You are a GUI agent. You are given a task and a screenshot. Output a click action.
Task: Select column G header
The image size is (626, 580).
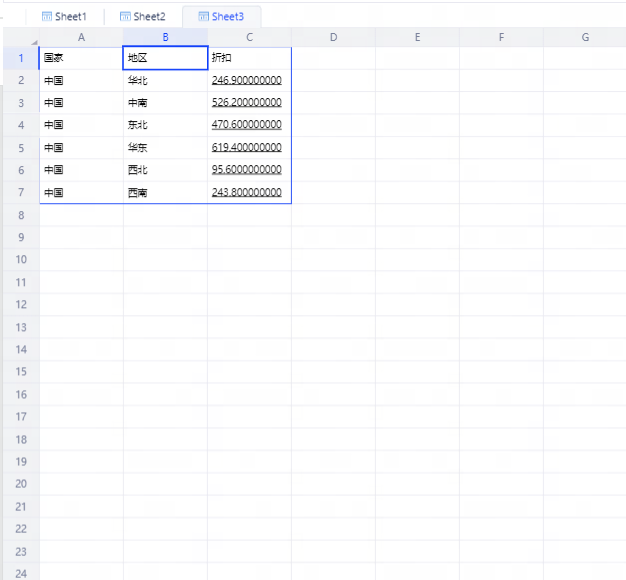click(585, 37)
